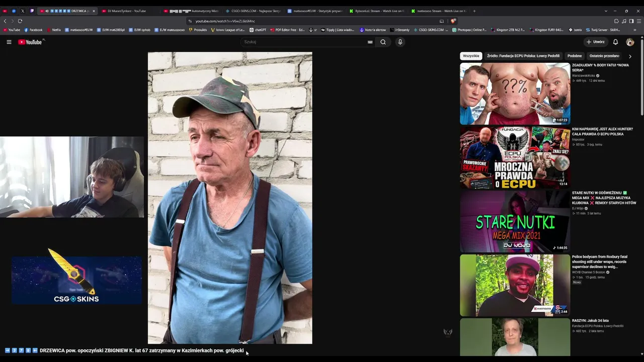Open KIM NAPRAWDĘ JEST ALEX HUNTER video title
Viewport: 644px width, 362px height.
tap(602, 132)
